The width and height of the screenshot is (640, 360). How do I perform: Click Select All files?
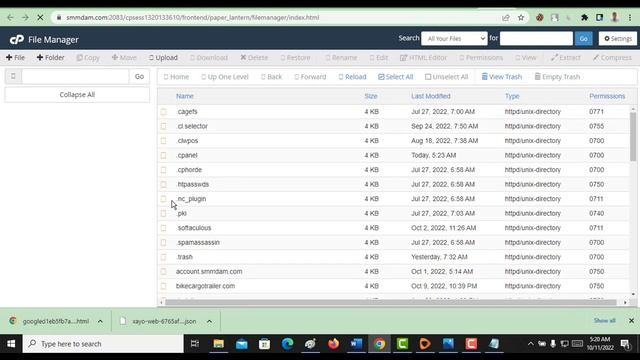coord(396,77)
